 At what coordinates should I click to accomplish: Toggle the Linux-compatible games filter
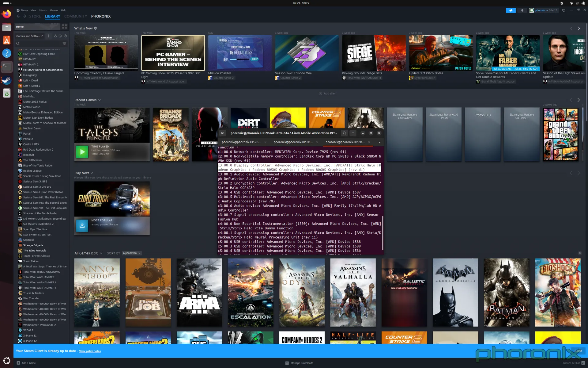(55, 36)
